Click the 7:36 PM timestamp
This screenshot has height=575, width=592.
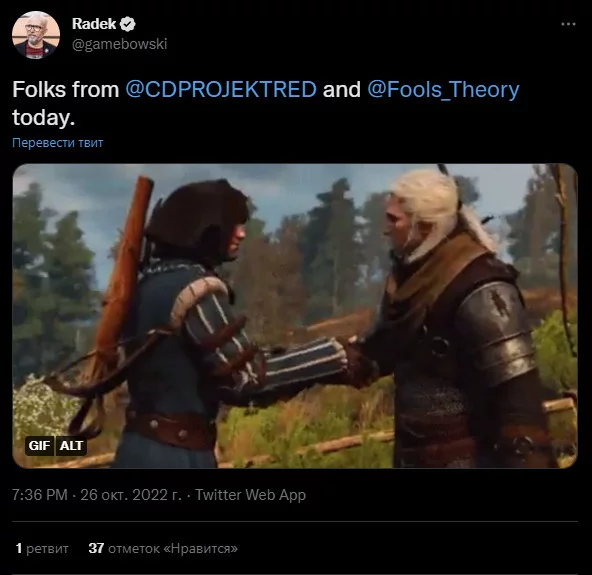click(x=40, y=495)
